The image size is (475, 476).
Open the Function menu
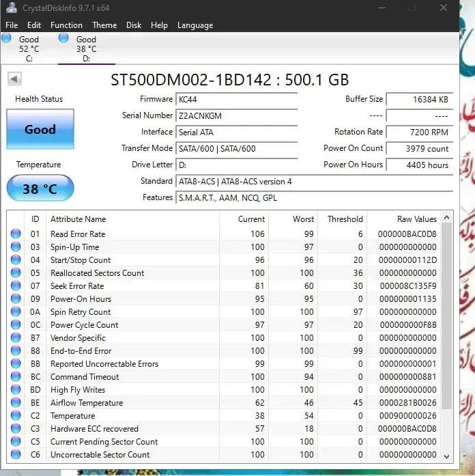[x=66, y=25]
